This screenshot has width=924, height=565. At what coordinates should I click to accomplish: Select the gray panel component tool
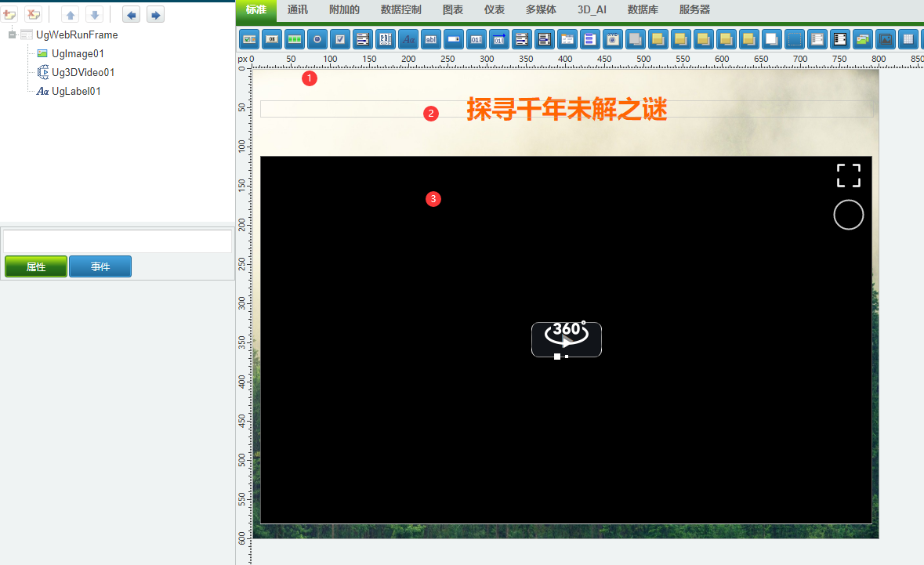coord(636,39)
